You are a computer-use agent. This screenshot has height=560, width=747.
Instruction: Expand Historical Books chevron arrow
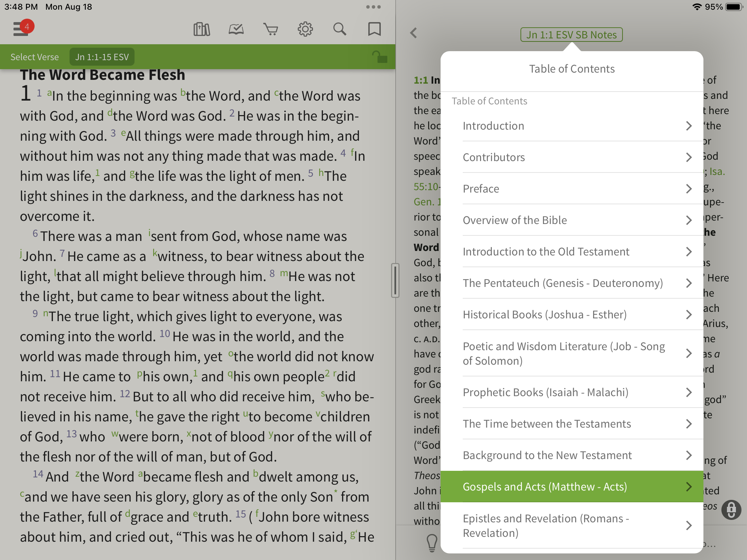coord(689,315)
